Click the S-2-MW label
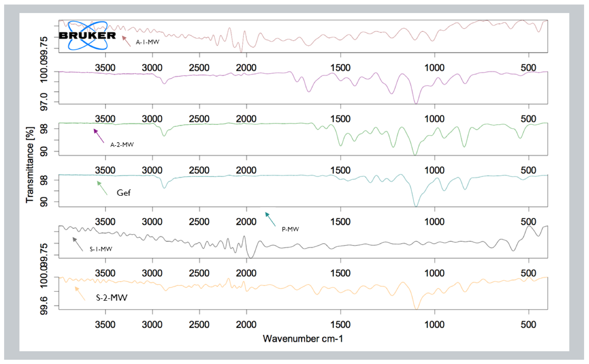Image resolution: width=589 pixels, height=364 pixels. click(112, 298)
